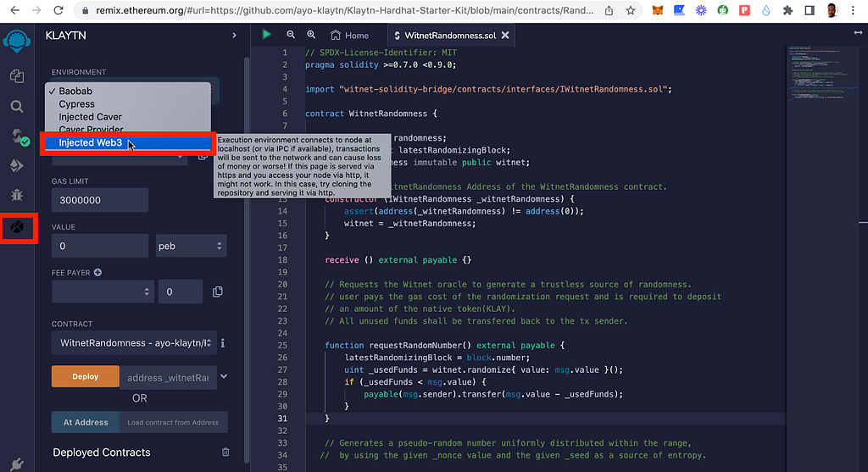This screenshot has height=472, width=868.
Task: Open the File Explorer sidebar icon
Action: pos(17,75)
